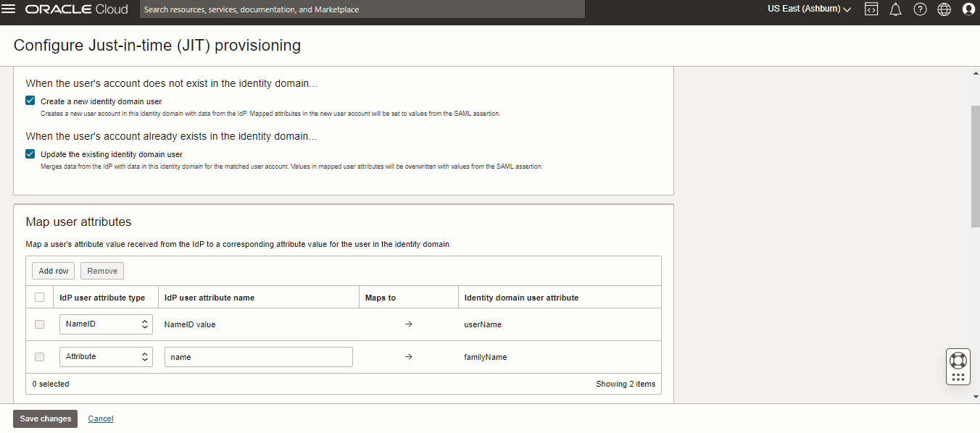
Task: Open the NameID user attribute type dropdown
Action: (106, 324)
